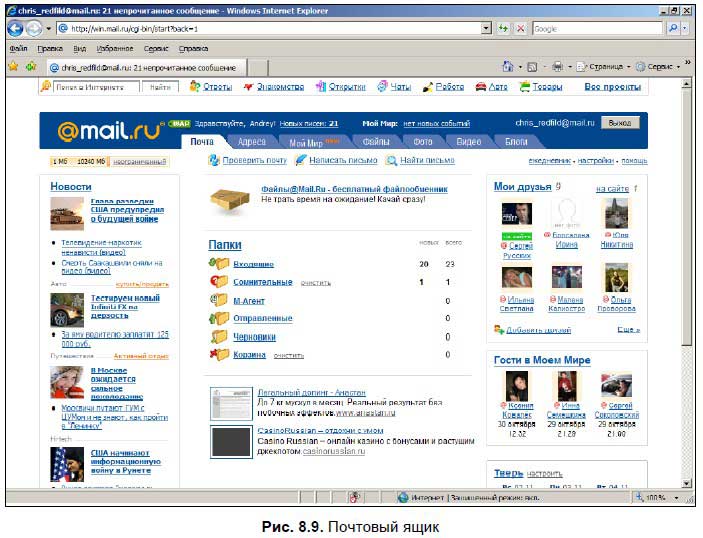This screenshot has height=538, width=703.
Task: Click the Написать письмо link
Action: [343, 161]
